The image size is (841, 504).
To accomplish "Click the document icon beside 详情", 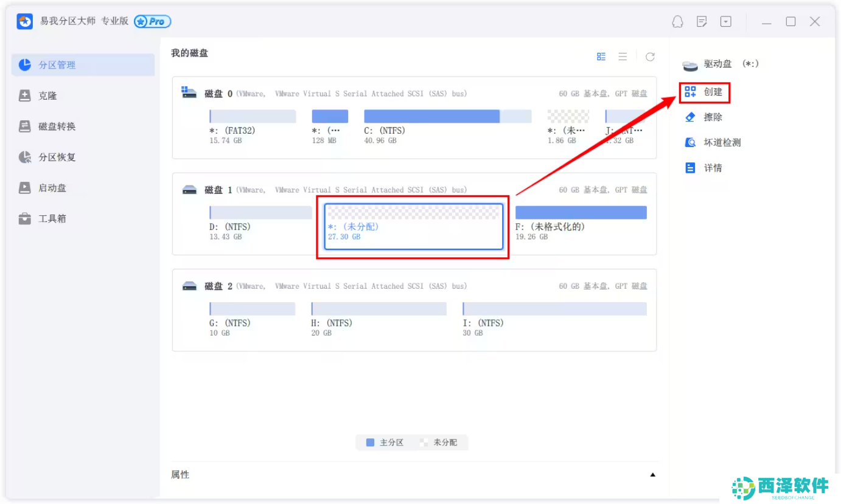I will point(690,168).
